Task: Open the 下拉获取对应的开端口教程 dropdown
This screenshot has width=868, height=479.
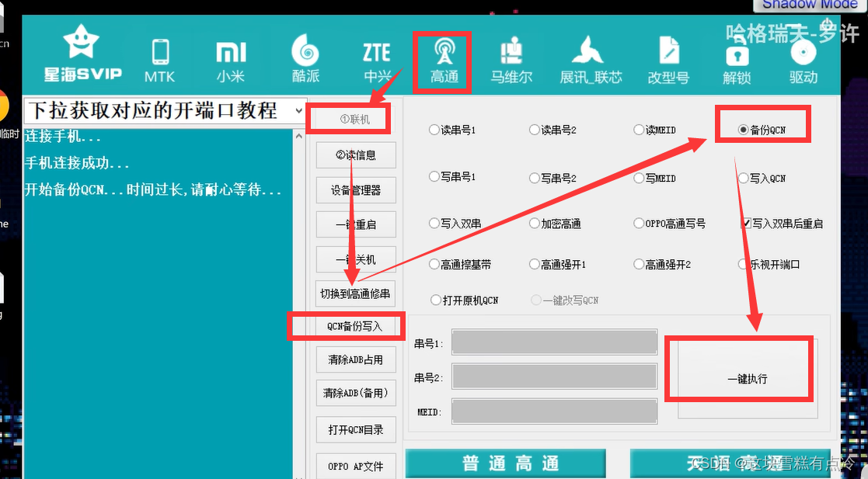Action: (x=165, y=110)
